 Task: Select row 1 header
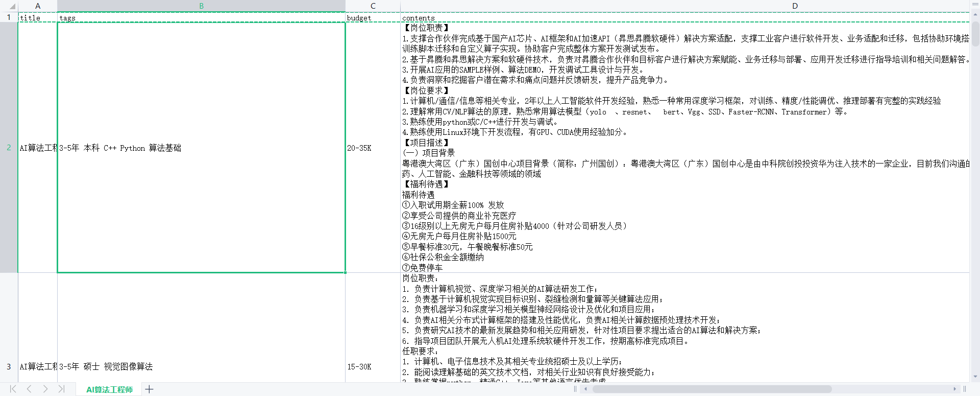[9, 17]
